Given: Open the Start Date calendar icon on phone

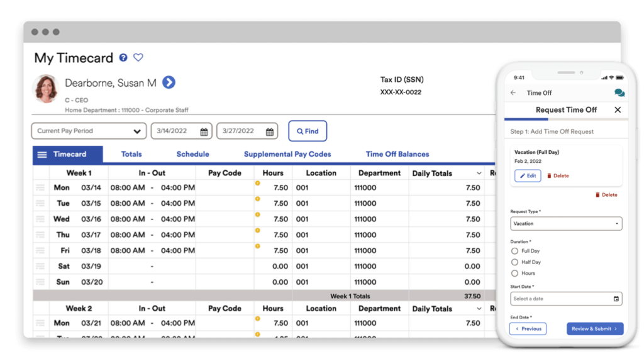Looking at the screenshot, I should 616,299.
